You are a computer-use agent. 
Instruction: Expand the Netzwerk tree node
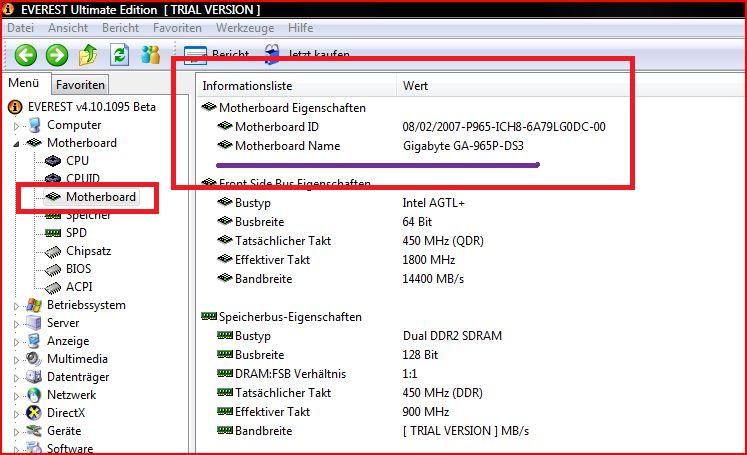pos(16,396)
